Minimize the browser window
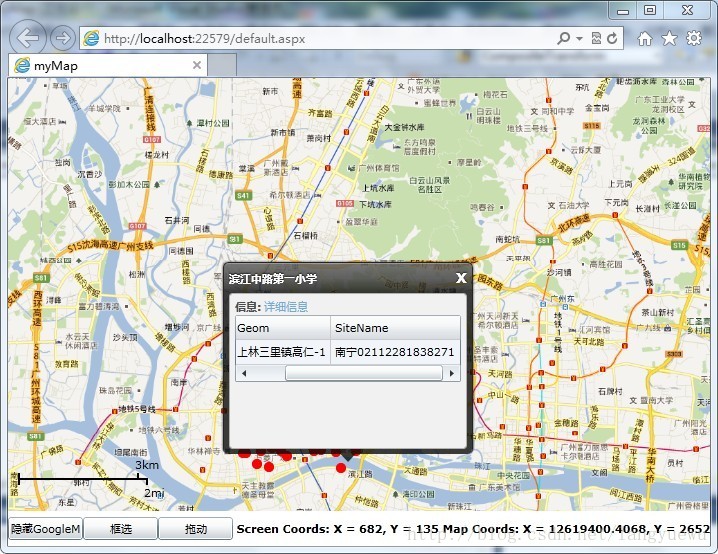The image size is (718, 554). click(623, 10)
